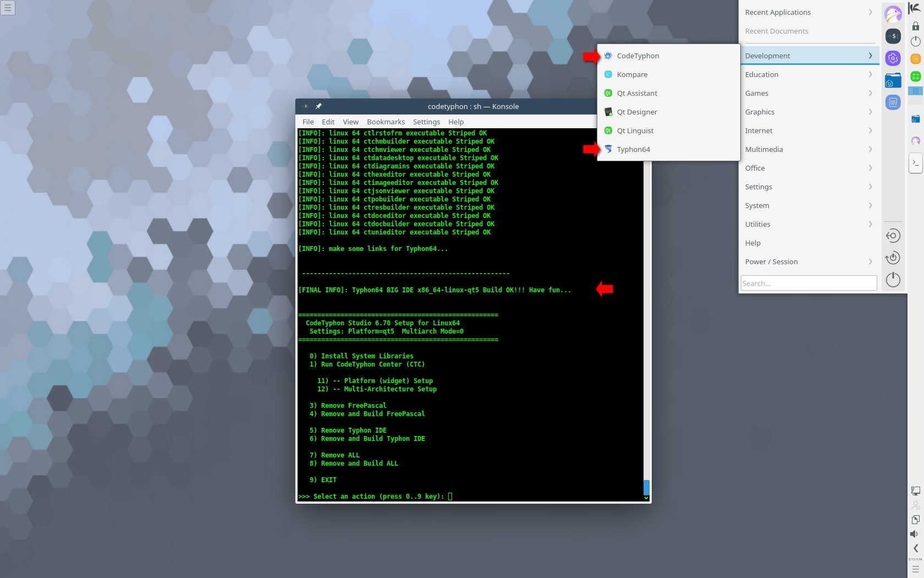This screenshot has width=924, height=578.
Task: Open the Settings menu in Konsole
Action: tap(427, 122)
